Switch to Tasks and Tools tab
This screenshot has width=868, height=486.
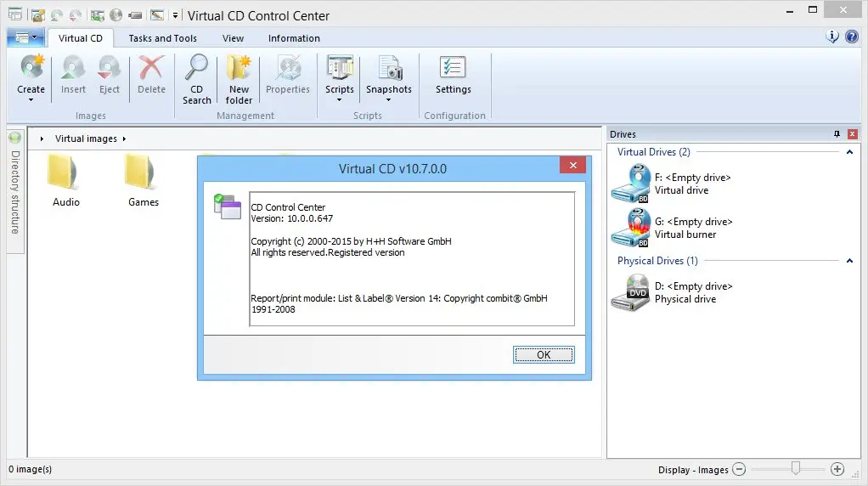pyautogui.click(x=163, y=38)
